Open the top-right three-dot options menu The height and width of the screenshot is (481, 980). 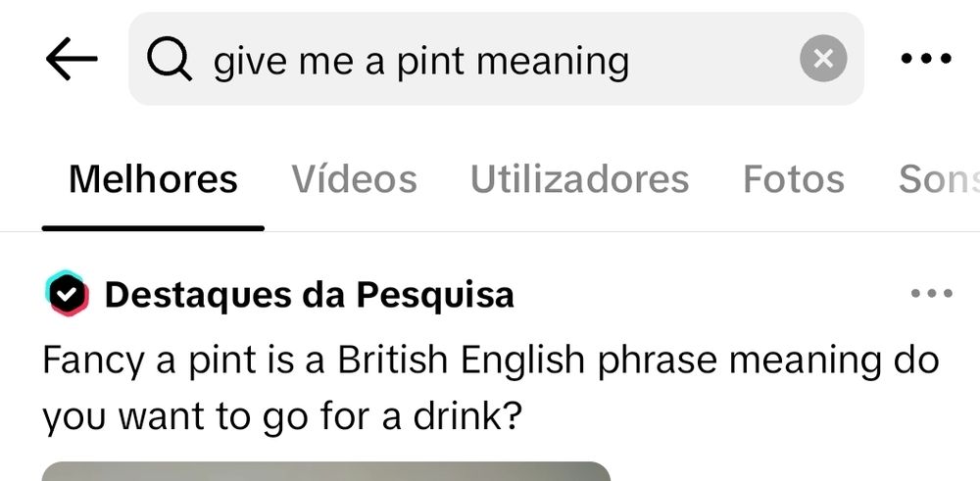point(925,60)
